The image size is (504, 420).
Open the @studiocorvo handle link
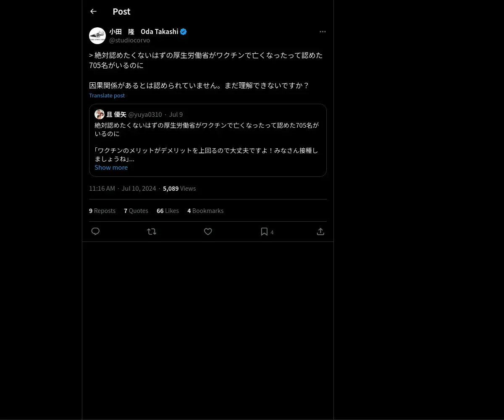coord(129,40)
